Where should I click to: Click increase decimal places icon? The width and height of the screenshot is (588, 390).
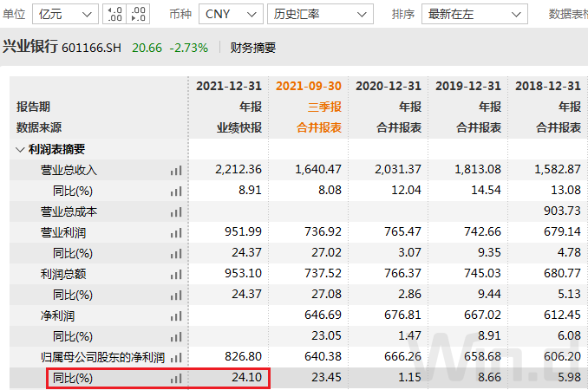(115, 14)
